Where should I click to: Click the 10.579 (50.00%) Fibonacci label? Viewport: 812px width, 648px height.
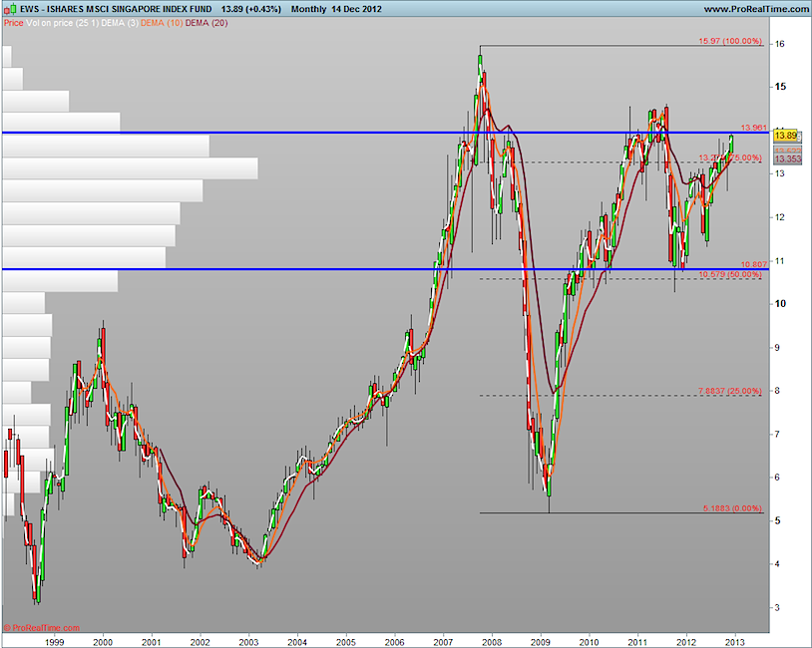[730, 274]
